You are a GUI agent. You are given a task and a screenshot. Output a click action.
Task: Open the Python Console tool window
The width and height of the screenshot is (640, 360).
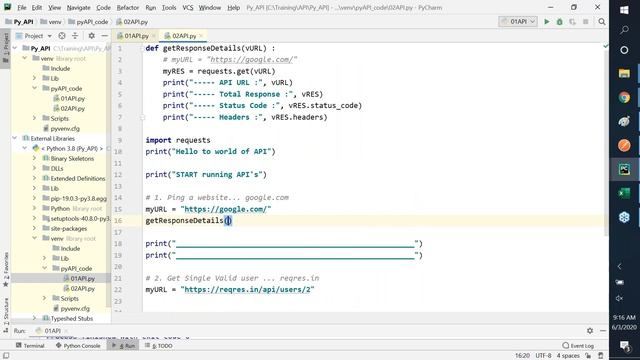78,346
